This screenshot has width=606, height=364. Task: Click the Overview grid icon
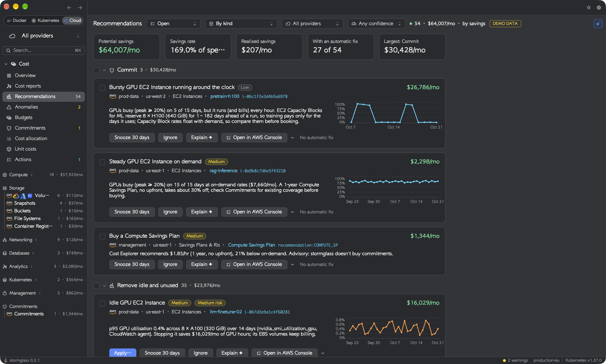coord(9,76)
